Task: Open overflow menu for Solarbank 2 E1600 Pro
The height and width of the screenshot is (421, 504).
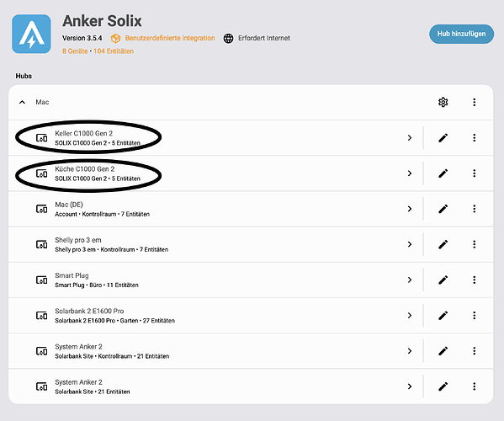Action: 474,316
